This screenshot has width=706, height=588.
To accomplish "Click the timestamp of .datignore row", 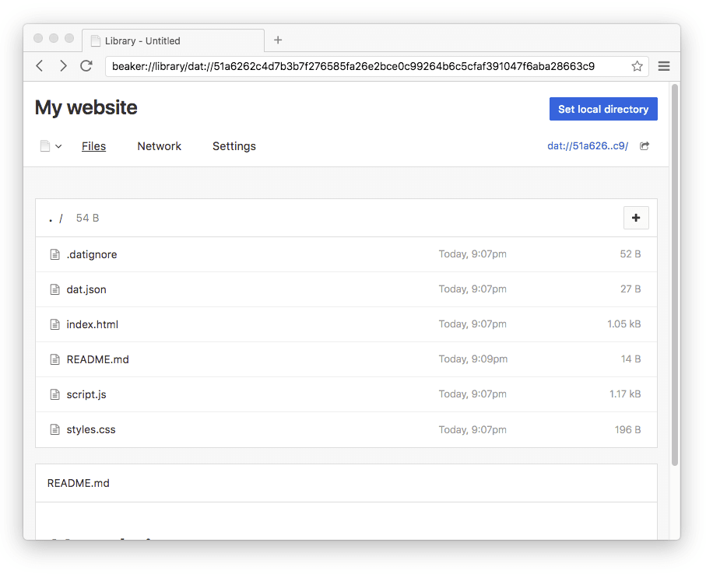I will (x=472, y=254).
